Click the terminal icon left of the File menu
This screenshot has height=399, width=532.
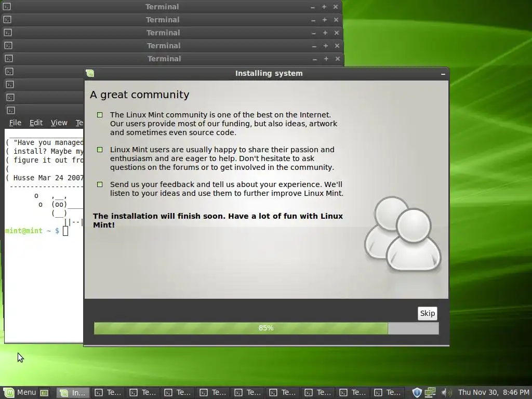click(x=11, y=110)
